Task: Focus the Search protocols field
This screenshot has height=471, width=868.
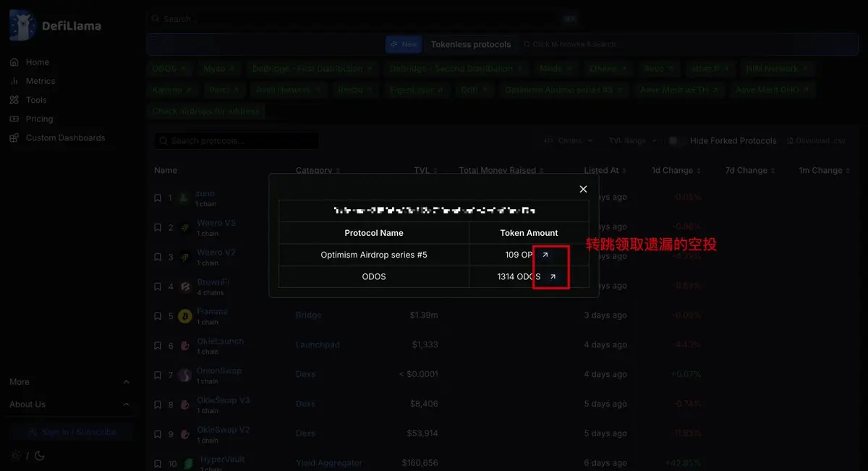Action: tap(237, 140)
